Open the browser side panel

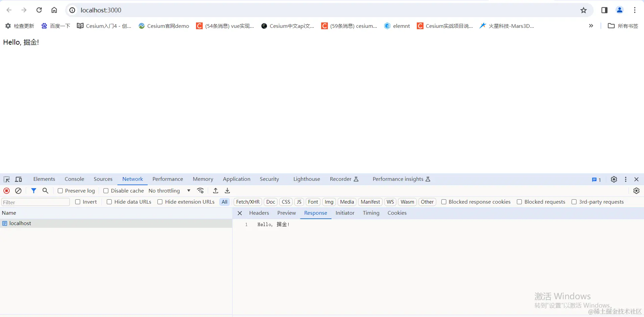pos(604,10)
